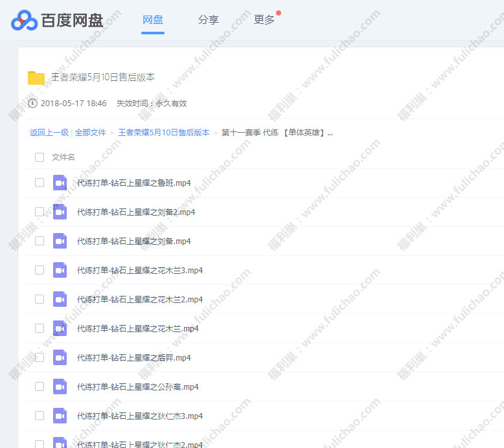
Task: Open the 全部文件 breadcrumb link
Action: click(90, 133)
